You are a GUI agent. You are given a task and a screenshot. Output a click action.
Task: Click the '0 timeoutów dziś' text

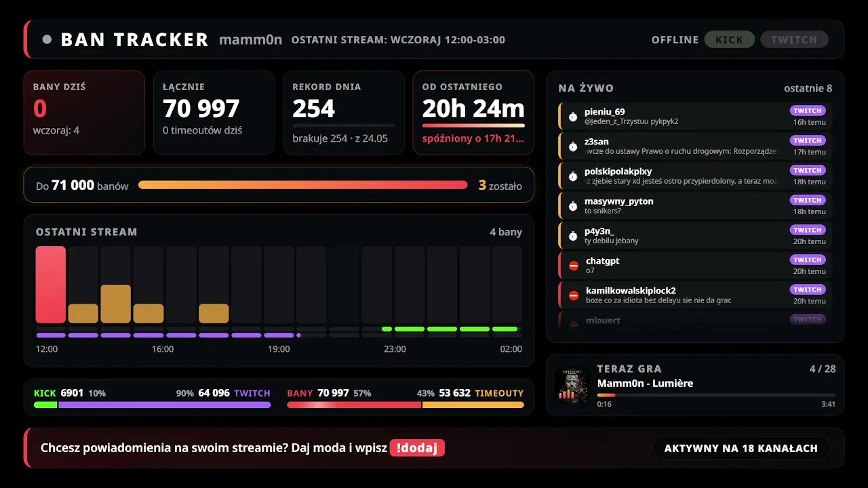pyautogui.click(x=202, y=130)
